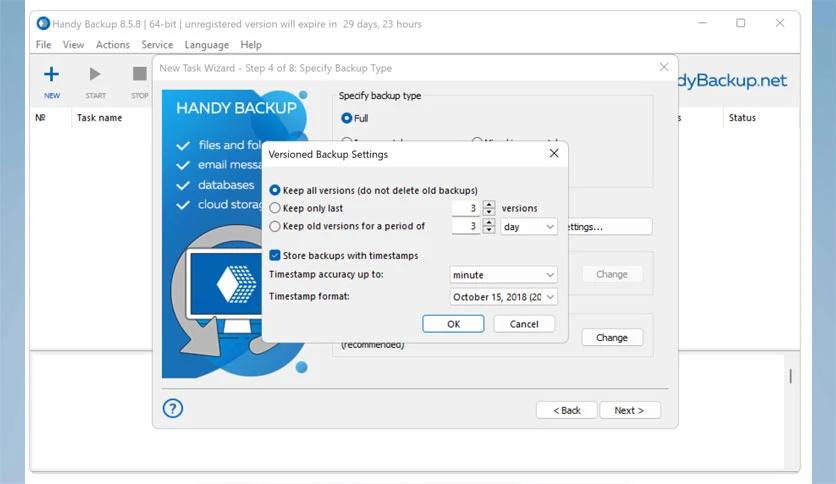The image size is (836, 484).
Task: Click the START play icon
Action: [95, 74]
